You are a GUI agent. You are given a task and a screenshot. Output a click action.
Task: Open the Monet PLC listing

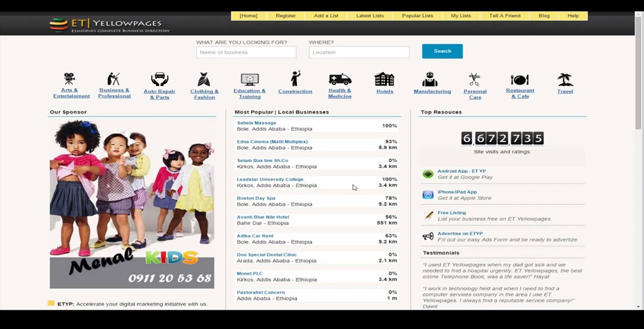(x=250, y=273)
